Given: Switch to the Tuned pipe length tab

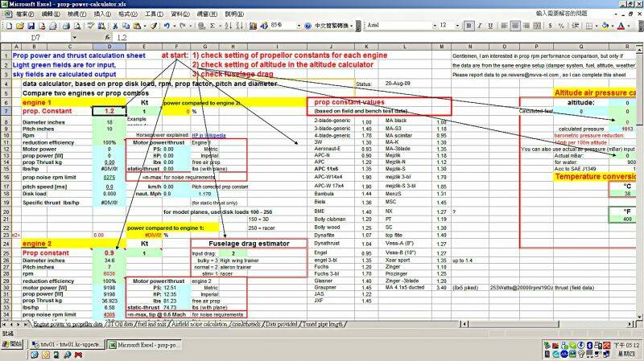Looking at the screenshot, I should pyautogui.click(x=323, y=324).
